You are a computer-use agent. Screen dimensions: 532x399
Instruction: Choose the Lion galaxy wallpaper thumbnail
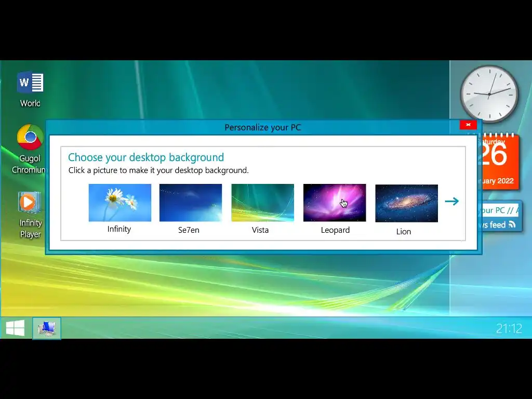coord(406,203)
